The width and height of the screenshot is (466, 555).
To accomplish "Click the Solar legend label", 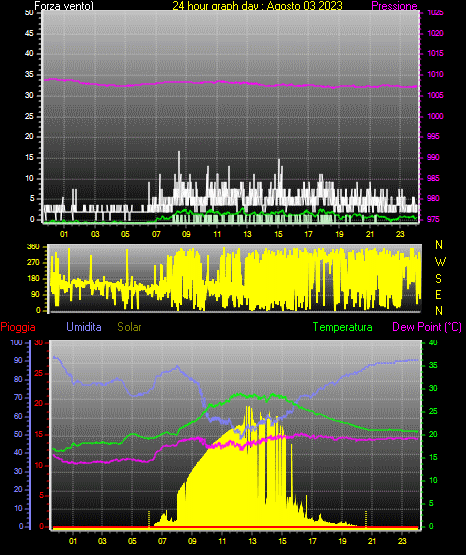I will pyautogui.click(x=130, y=327).
